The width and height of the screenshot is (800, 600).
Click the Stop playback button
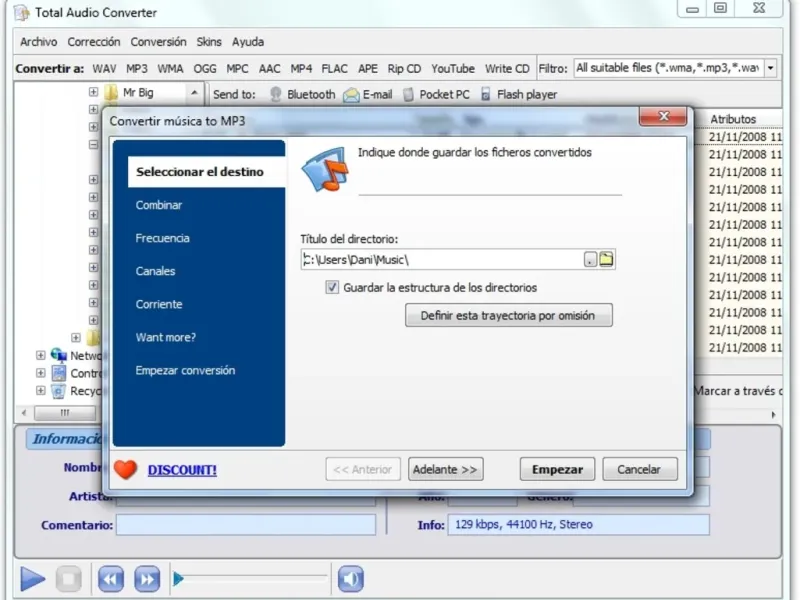click(x=69, y=579)
